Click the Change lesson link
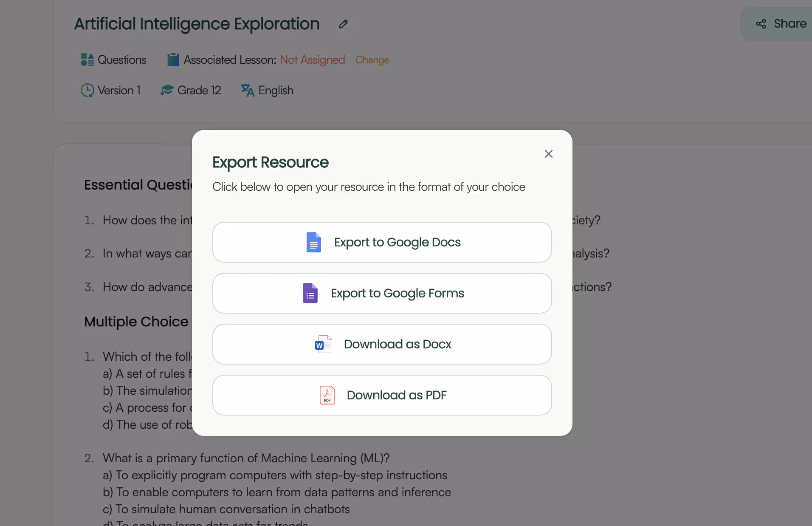 click(372, 60)
